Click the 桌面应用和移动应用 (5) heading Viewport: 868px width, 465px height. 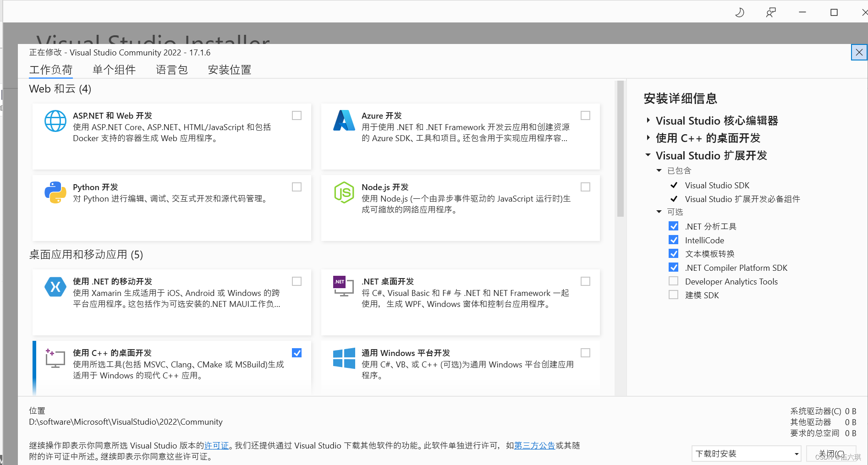(x=86, y=255)
